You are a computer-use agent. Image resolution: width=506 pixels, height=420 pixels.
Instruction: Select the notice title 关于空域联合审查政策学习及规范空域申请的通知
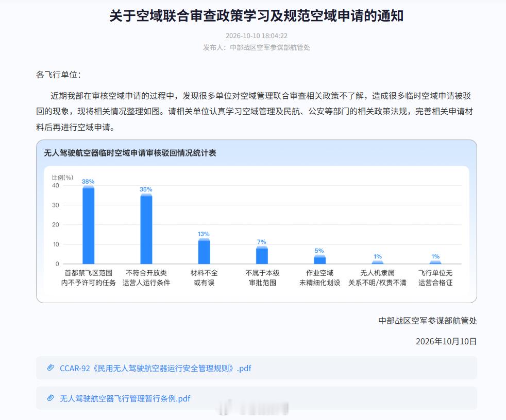pos(256,15)
